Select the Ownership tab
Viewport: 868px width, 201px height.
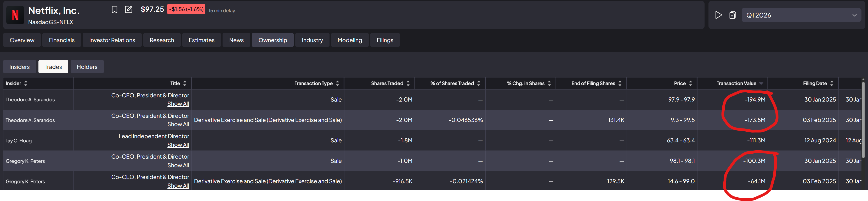pyautogui.click(x=273, y=40)
